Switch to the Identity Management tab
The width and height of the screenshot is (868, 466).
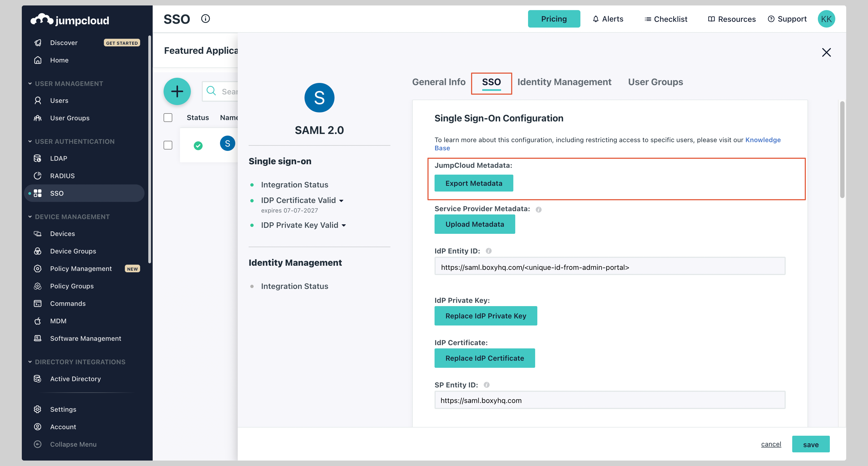[564, 82]
